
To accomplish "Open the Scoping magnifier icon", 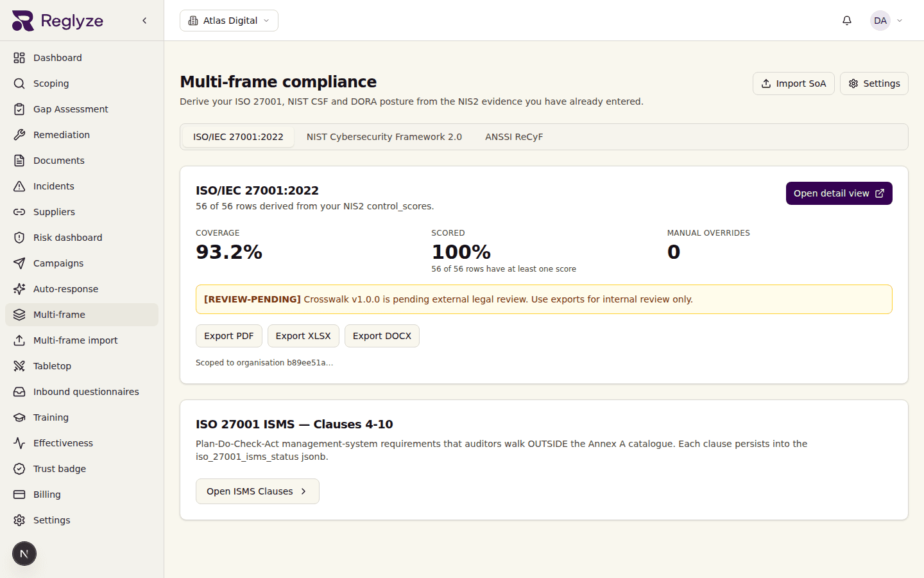I will coord(19,83).
